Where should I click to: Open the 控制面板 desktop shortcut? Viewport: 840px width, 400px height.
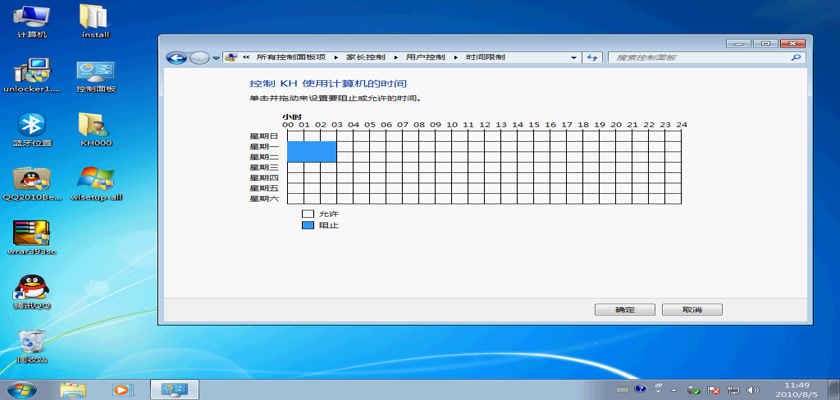[96, 72]
